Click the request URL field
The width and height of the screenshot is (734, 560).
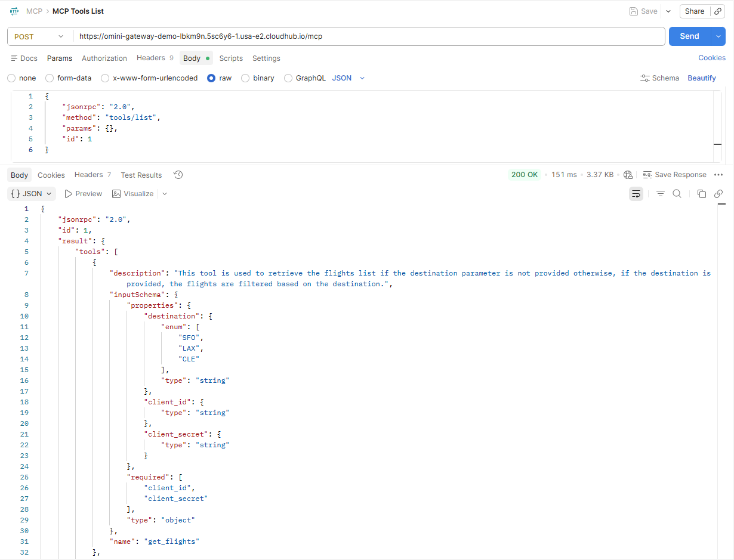tap(369, 36)
